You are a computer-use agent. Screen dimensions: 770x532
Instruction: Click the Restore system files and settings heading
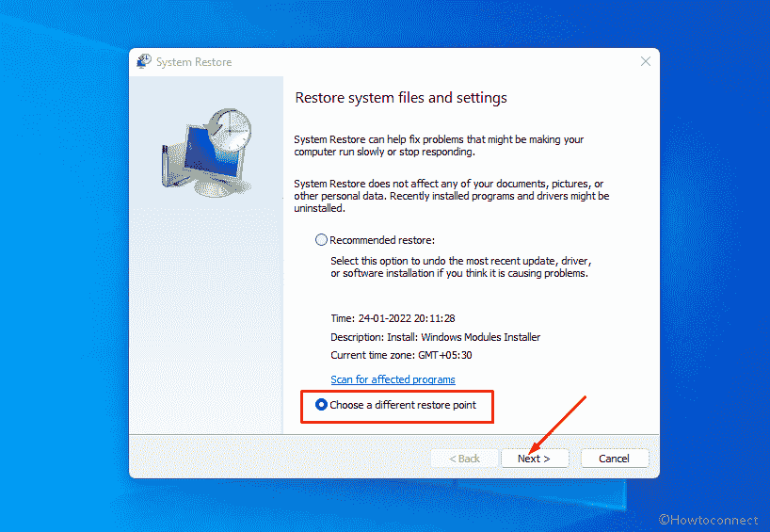click(401, 98)
